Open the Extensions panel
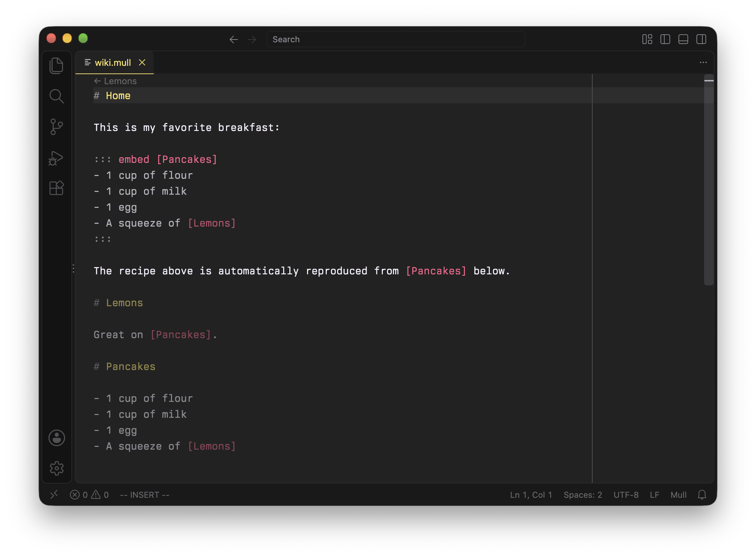The image size is (756, 557). 56,188
